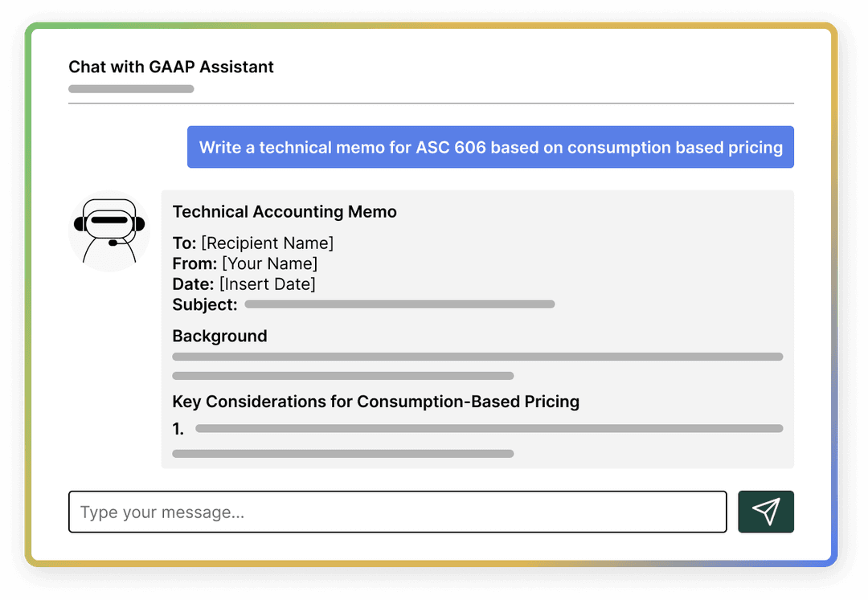Click the Type your message input field
Image resolution: width=868 pixels, height=600 pixels.
click(x=398, y=511)
